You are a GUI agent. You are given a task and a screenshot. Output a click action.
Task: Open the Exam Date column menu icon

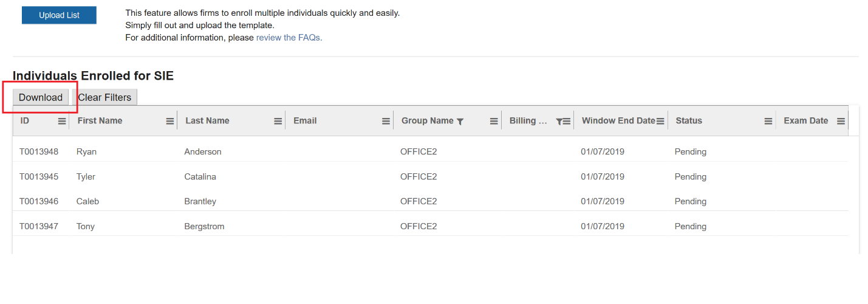tap(841, 121)
